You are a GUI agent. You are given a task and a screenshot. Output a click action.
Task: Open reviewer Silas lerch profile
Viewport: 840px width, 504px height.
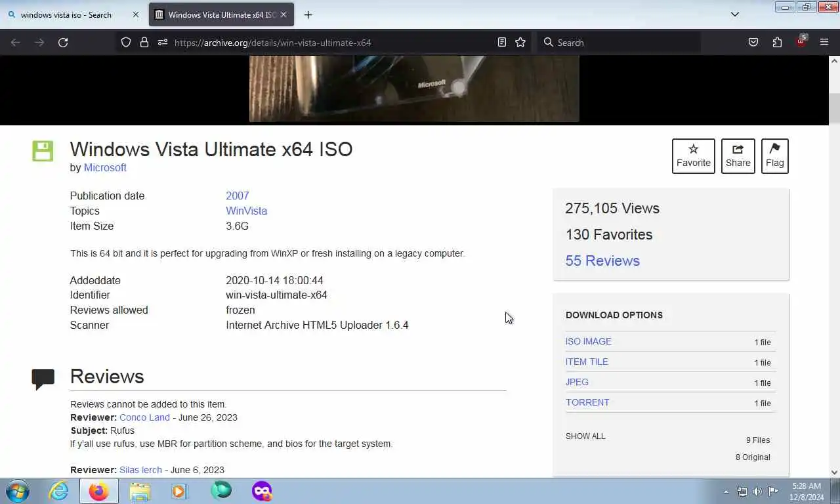tap(140, 470)
